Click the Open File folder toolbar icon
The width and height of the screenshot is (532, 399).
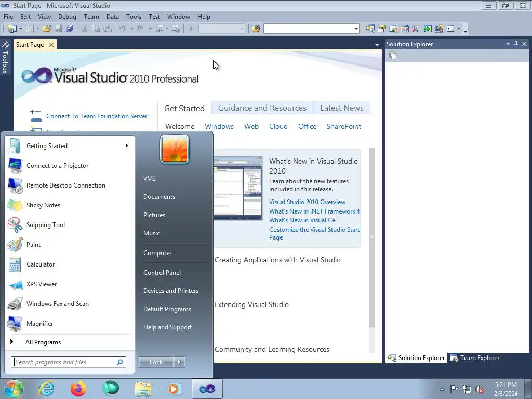tap(47, 29)
